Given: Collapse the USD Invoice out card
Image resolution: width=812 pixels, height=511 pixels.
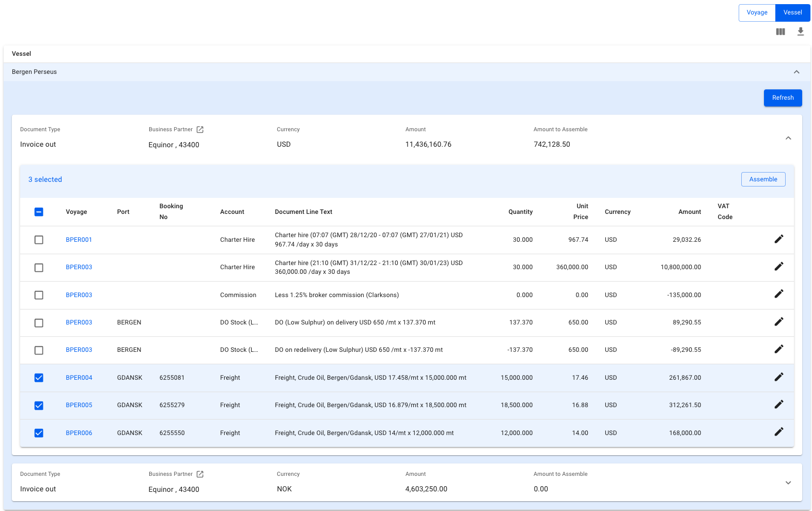Looking at the screenshot, I should pos(788,138).
